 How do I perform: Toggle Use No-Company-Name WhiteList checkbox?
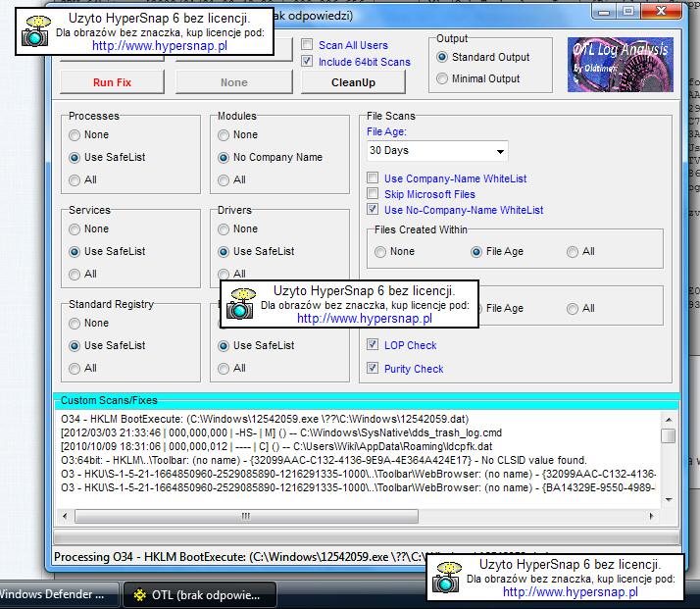373,209
